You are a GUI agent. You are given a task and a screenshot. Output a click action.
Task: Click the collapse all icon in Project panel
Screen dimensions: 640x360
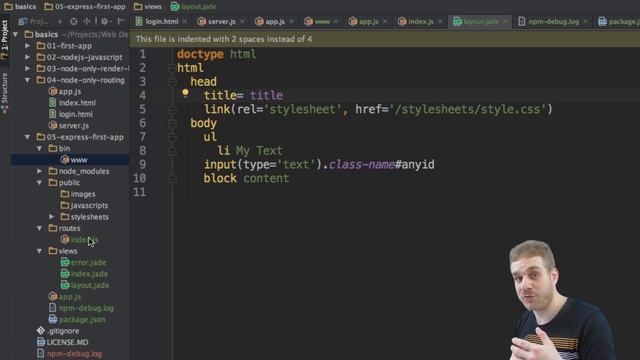click(x=87, y=21)
